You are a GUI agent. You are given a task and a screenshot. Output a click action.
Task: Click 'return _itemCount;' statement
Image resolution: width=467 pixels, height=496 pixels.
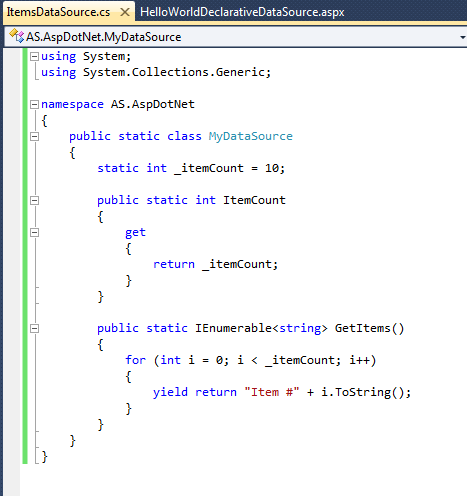(x=215, y=264)
